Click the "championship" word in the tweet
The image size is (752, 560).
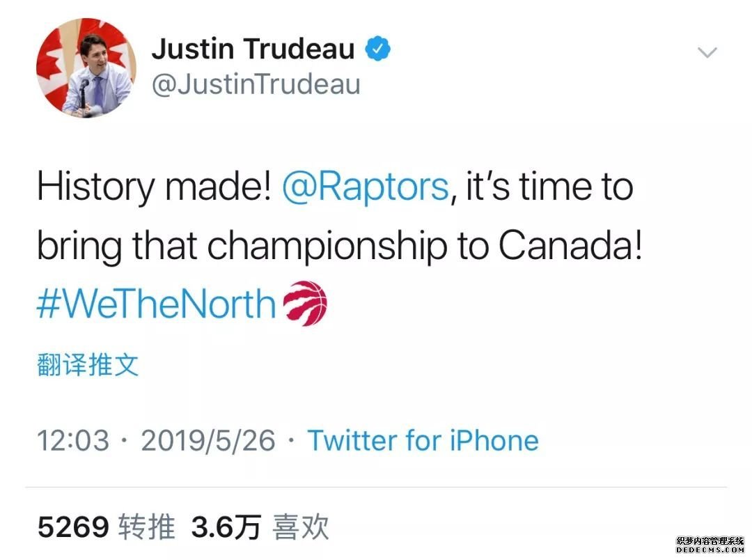point(327,246)
